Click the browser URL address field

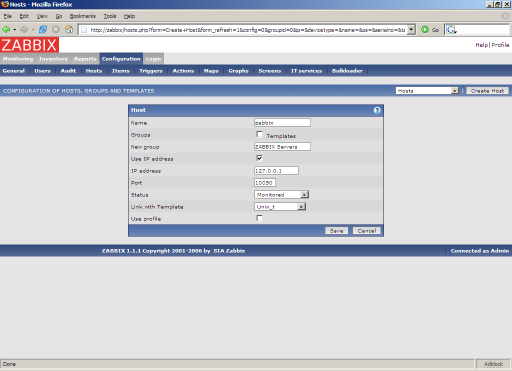[x=247, y=30]
